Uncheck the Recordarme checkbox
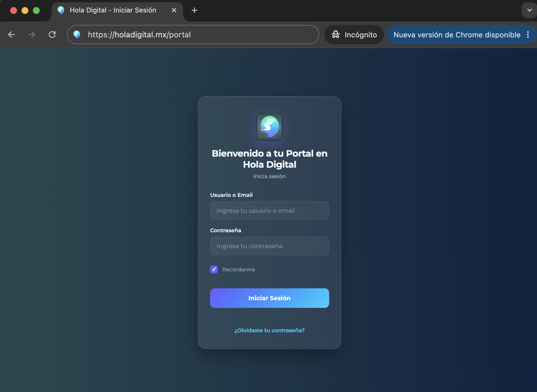The width and height of the screenshot is (537, 392). pos(214,269)
